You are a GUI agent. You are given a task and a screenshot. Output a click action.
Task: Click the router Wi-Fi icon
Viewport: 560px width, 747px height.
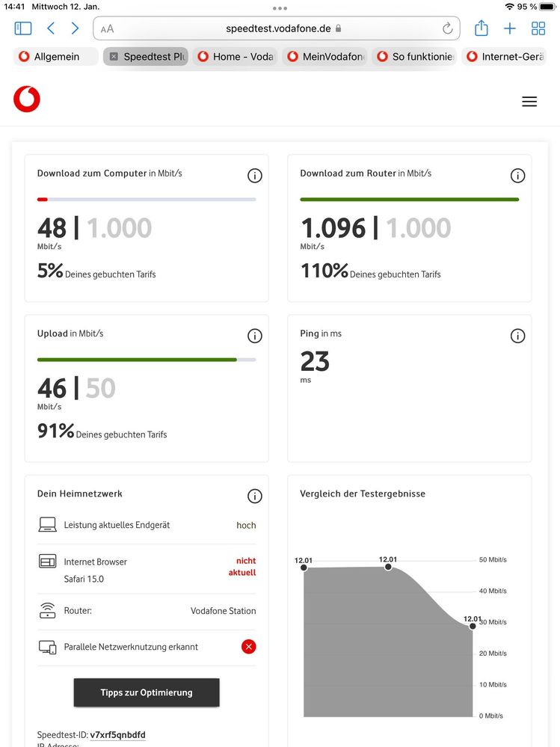coord(47,610)
